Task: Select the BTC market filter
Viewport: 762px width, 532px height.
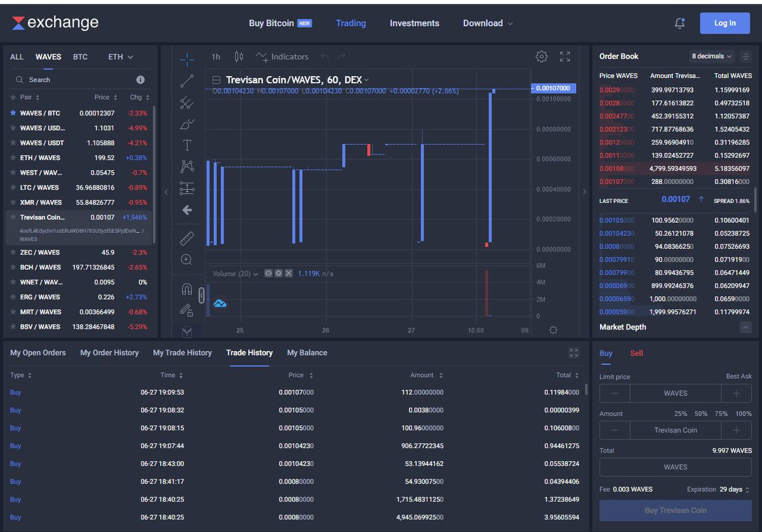Action: (x=80, y=57)
